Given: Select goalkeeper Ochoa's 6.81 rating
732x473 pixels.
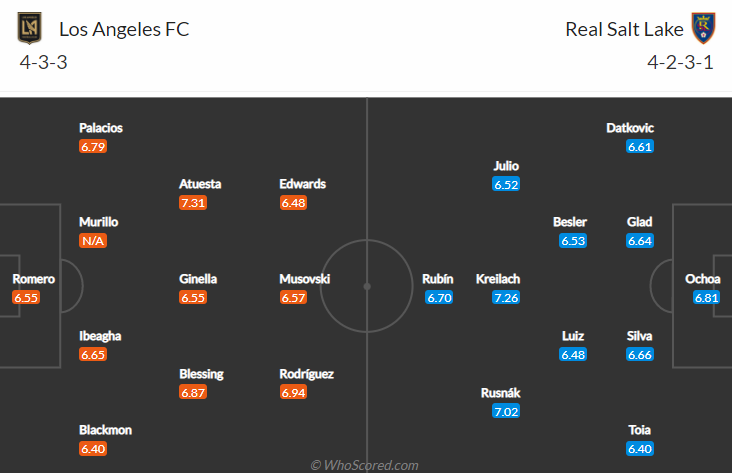Looking at the screenshot, I should (x=706, y=298).
